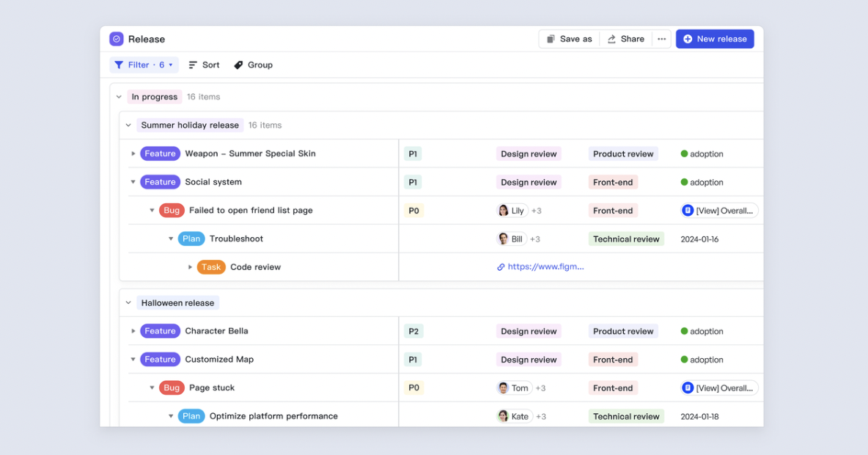Click Bill's avatar in Troubleshoot row
The height and width of the screenshot is (455, 868).
[x=504, y=239]
